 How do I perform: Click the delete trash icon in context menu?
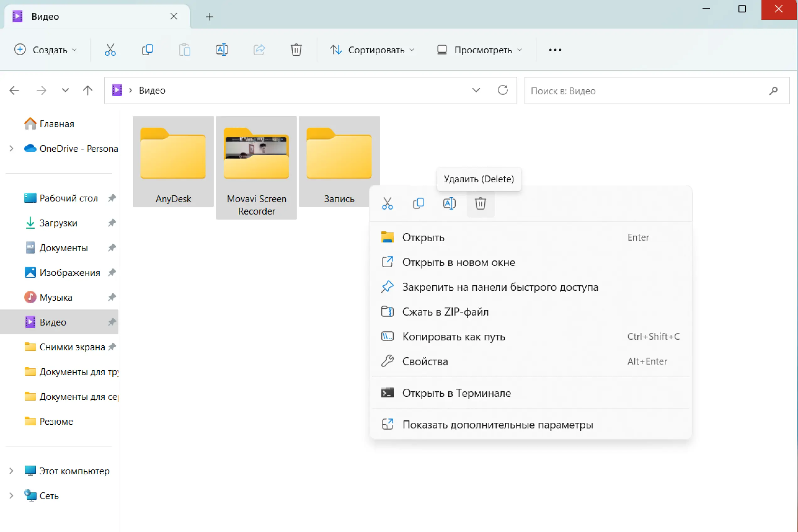480,204
